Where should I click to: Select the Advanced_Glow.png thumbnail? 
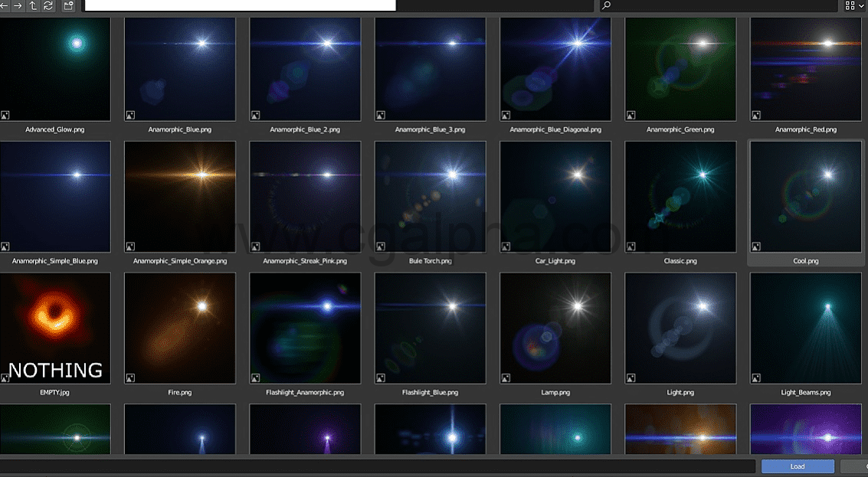(x=55, y=69)
